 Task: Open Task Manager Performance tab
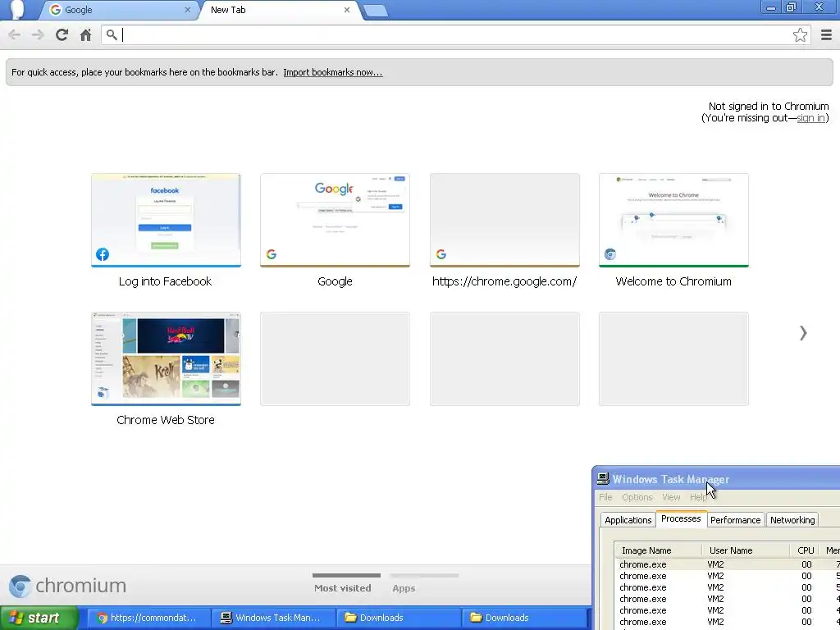pos(736,520)
